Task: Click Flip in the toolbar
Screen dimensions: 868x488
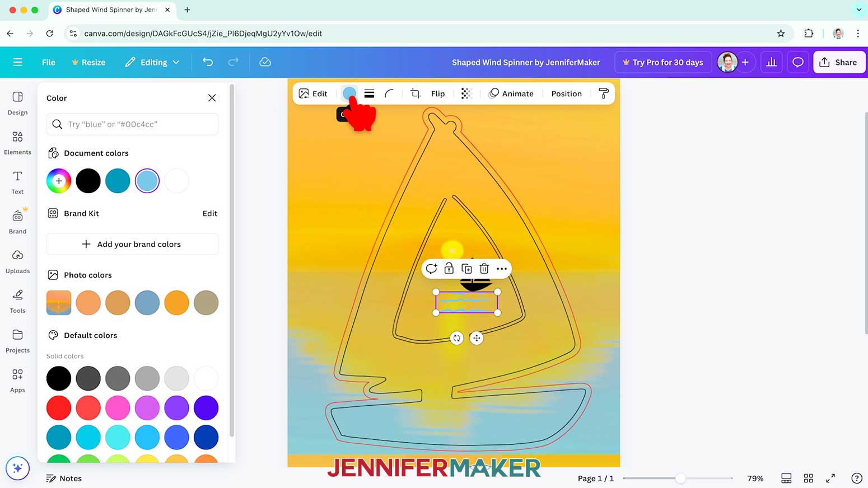Action: 438,93
